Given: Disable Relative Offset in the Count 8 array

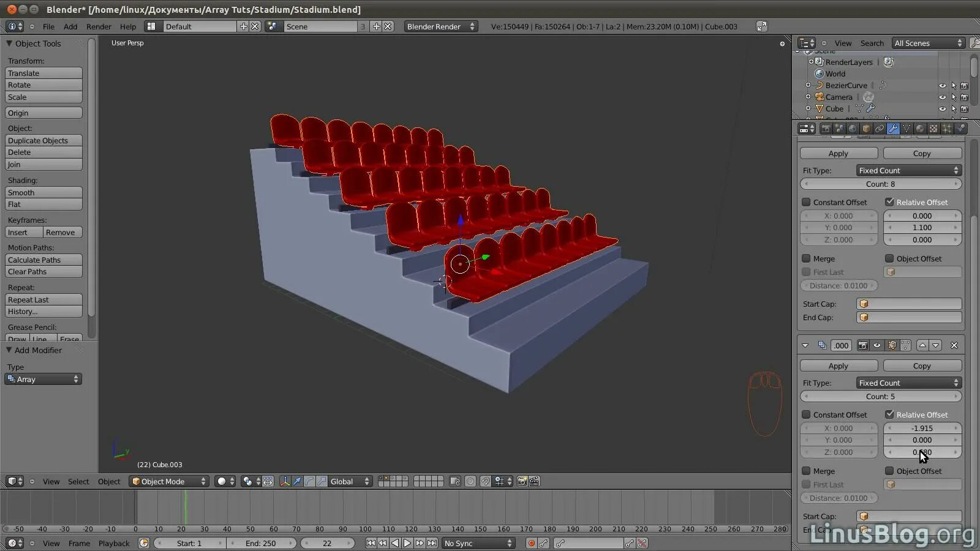Looking at the screenshot, I should [x=889, y=202].
